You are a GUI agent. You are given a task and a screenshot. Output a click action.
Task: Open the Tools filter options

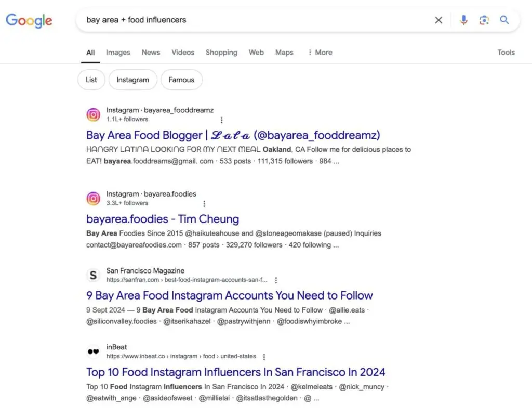pos(506,53)
